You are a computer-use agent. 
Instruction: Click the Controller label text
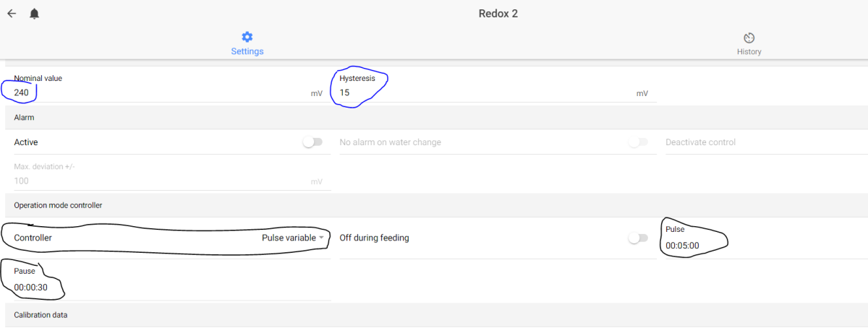point(33,238)
